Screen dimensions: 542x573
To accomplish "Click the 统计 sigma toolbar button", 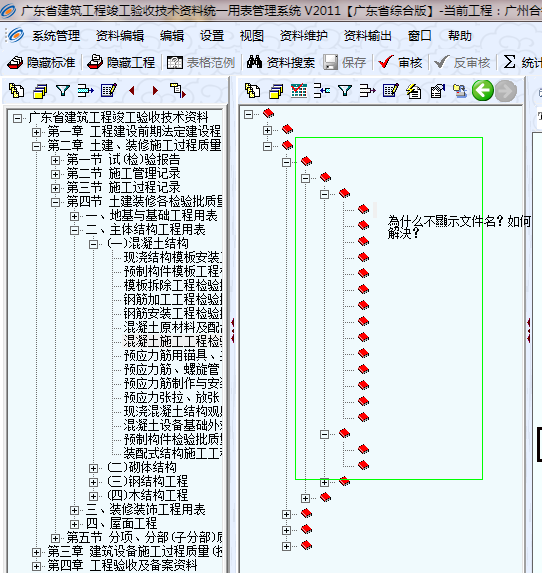I will [522, 62].
